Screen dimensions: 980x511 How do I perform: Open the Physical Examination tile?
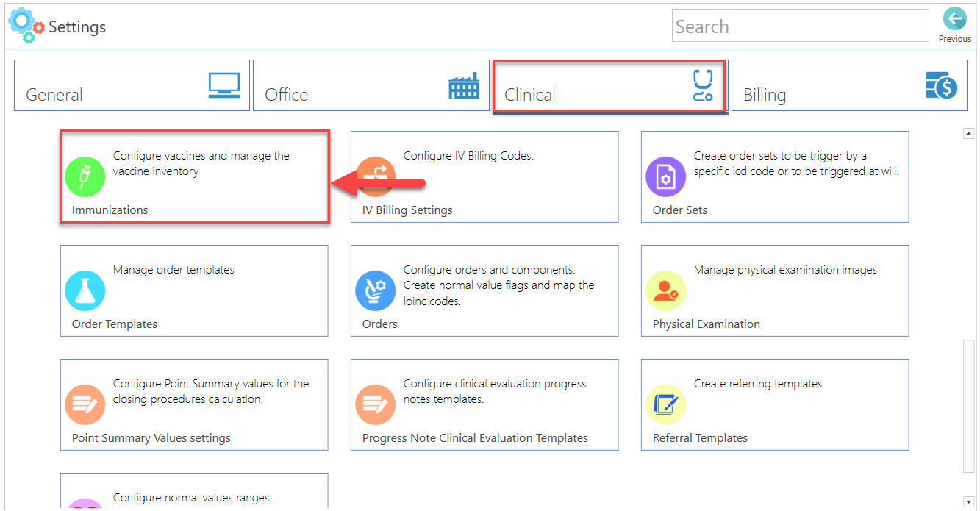tap(775, 290)
